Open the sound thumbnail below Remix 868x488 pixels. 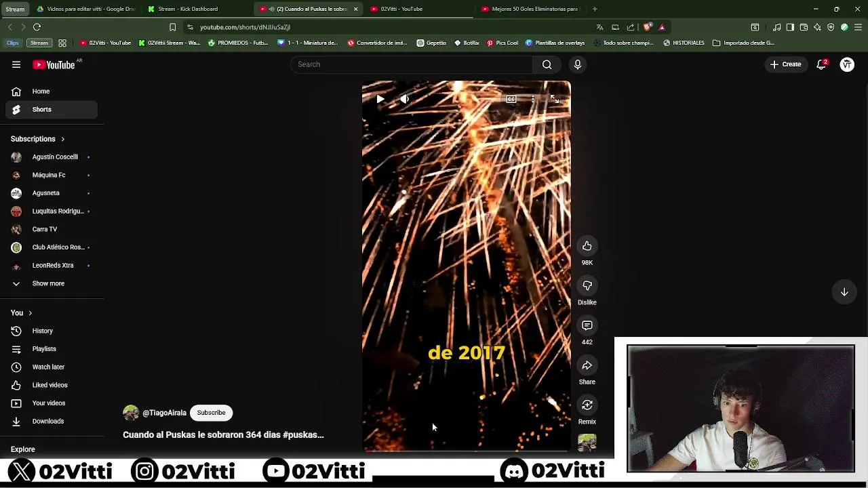coord(587,443)
